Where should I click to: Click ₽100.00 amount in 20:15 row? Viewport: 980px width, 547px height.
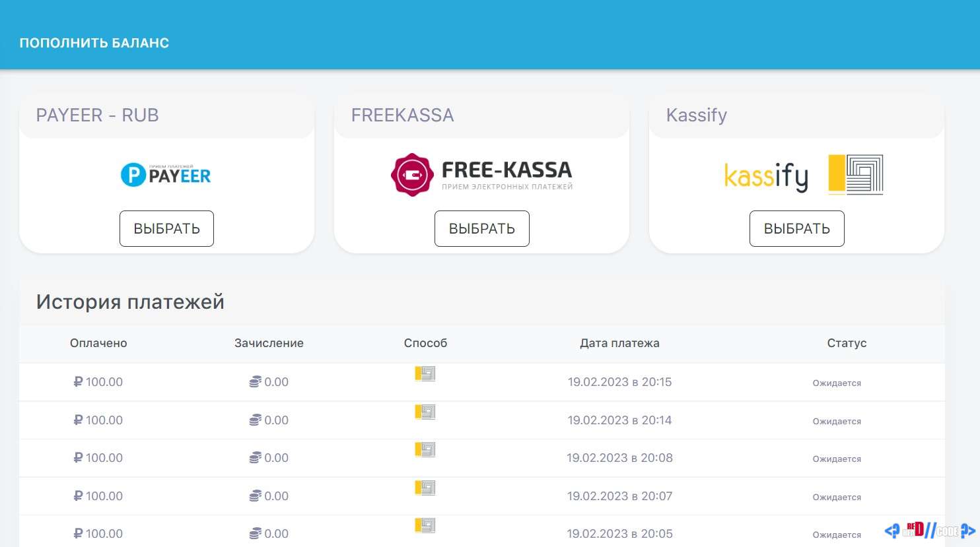click(98, 382)
